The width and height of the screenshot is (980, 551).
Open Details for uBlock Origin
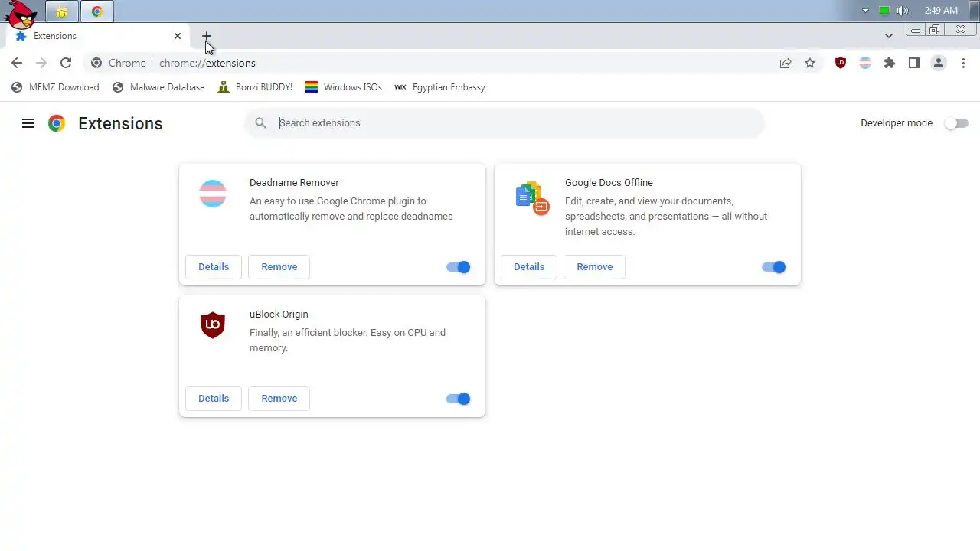click(x=214, y=399)
